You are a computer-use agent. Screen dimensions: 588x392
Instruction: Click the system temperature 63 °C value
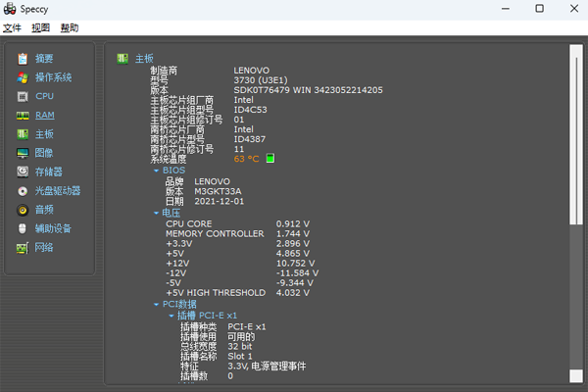click(x=246, y=159)
